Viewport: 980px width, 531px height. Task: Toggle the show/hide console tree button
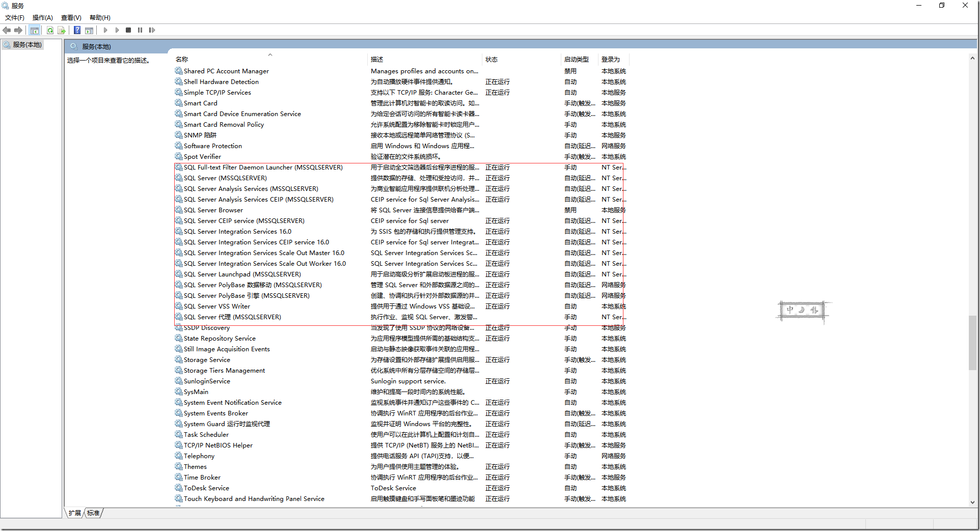tap(35, 30)
